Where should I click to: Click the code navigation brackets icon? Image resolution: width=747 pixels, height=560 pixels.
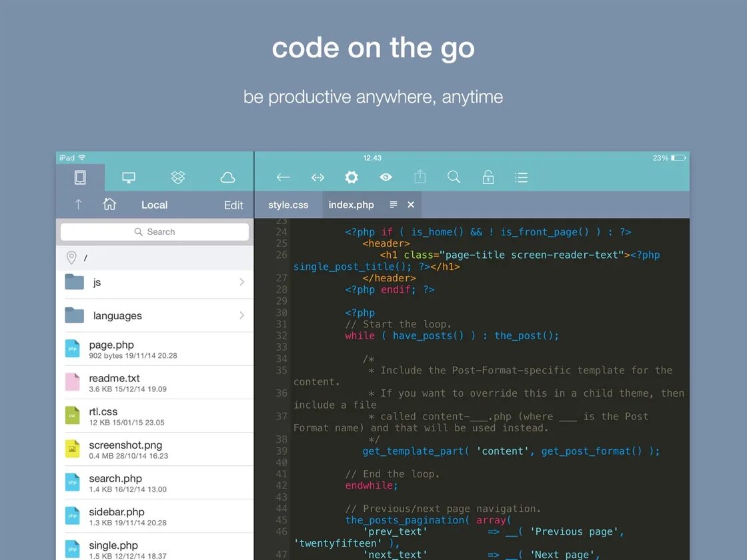[317, 177]
